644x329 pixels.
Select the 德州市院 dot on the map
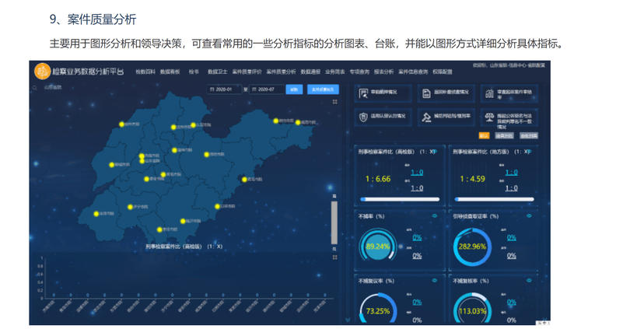(121, 124)
